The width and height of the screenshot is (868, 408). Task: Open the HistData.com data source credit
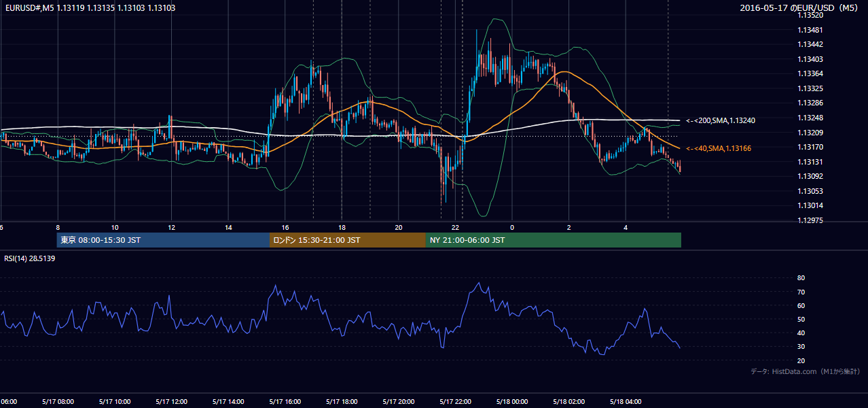[x=806, y=371]
